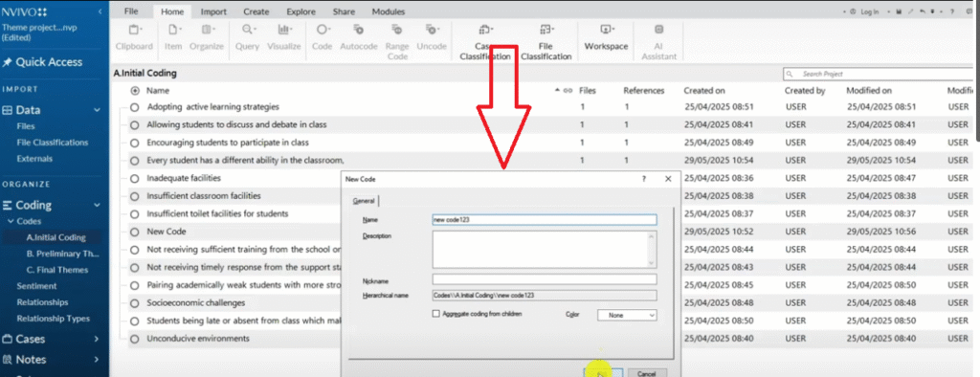This screenshot has width=980, height=377.
Task: Open the Workspace ribbon menu
Action: coord(606,37)
